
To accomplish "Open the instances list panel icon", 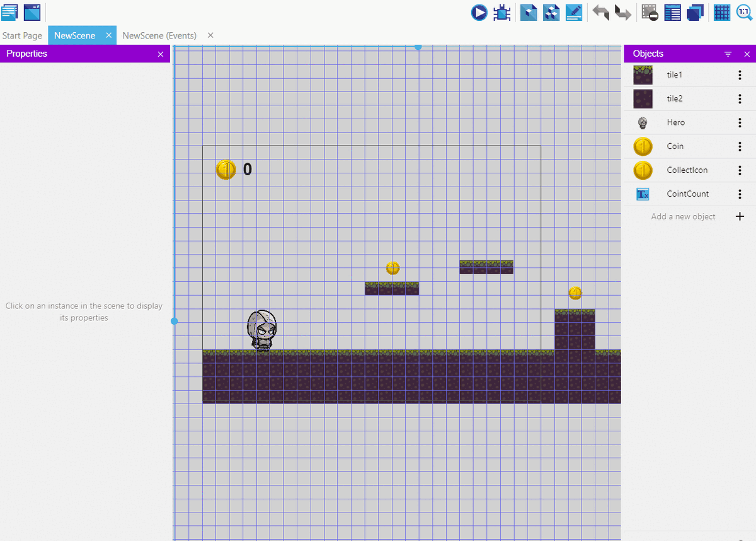I will [672, 12].
